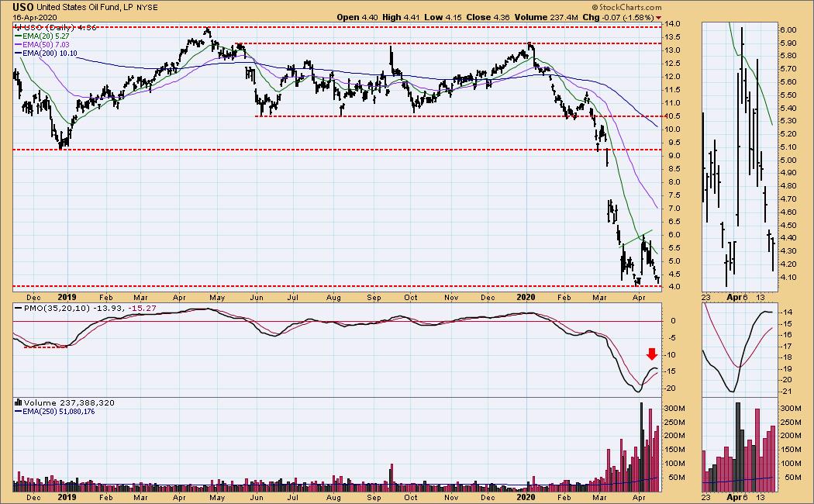Click the 0 label on the PMO axis
Viewport: 814px width, 504px height.
tap(674, 321)
